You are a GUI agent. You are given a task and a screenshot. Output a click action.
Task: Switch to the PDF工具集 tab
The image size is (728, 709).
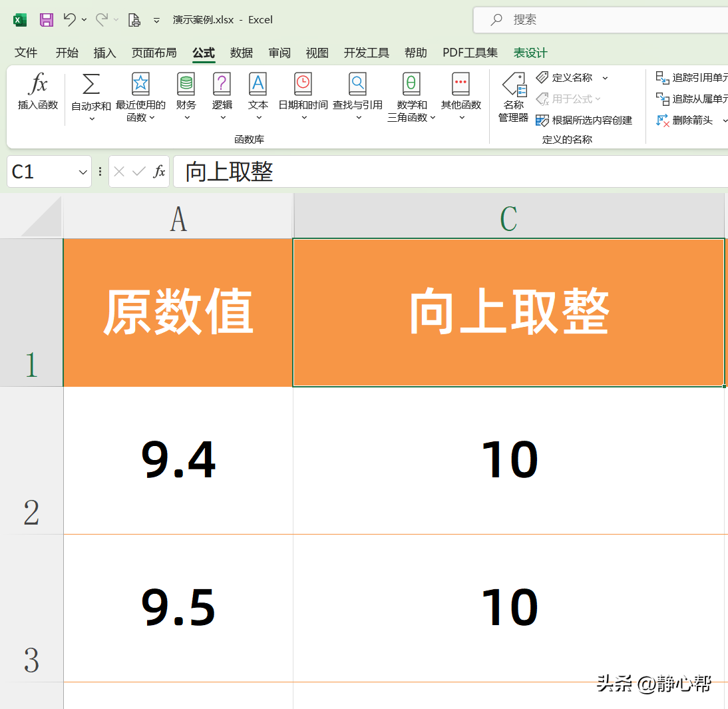[x=470, y=53]
